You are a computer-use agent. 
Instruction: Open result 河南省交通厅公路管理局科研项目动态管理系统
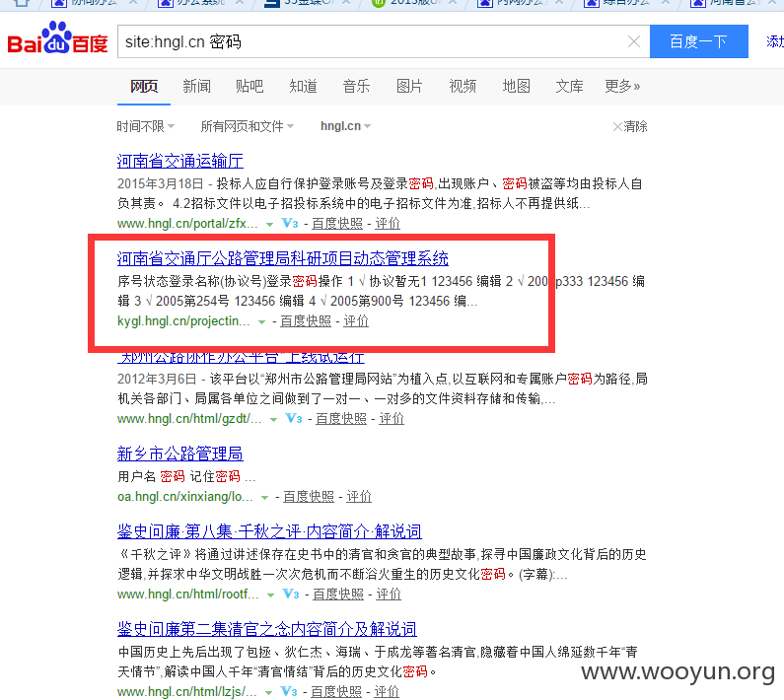tap(282, 258)
